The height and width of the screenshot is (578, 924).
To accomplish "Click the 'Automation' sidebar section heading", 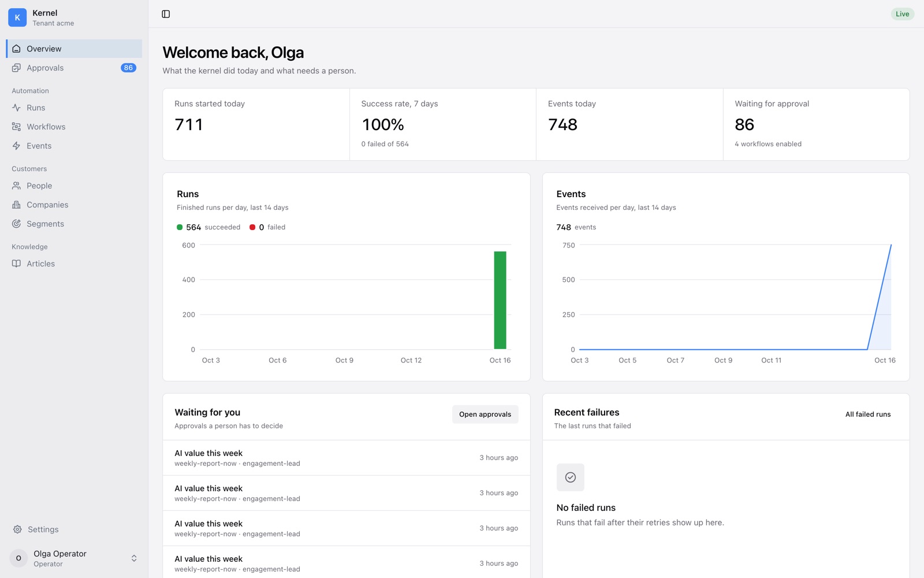I will (30, 91).
